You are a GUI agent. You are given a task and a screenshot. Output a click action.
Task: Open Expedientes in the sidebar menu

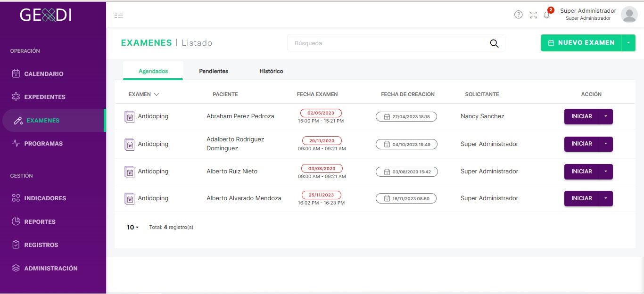[x=45, y=97]
